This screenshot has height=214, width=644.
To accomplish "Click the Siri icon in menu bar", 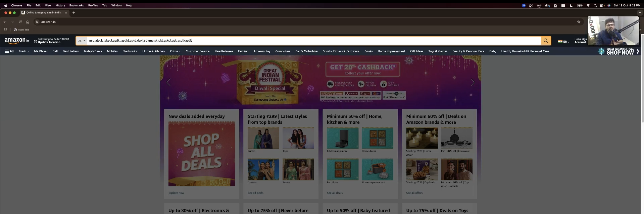I will tap(609, 5).
